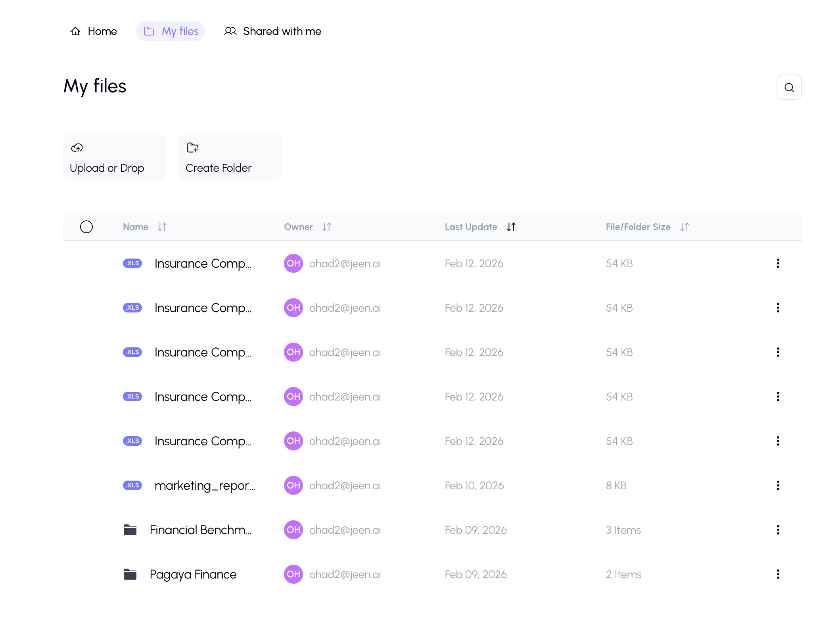Open three-dot menu for marketing_repor... row
Viewport: 840px width, 617px height.
tap(778, 485)
